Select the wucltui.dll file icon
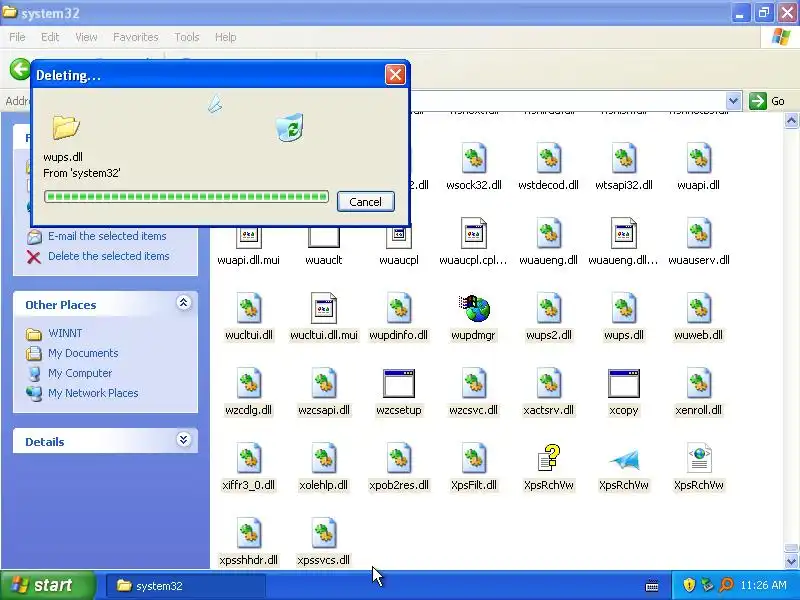800x600 pixels. 249,308
